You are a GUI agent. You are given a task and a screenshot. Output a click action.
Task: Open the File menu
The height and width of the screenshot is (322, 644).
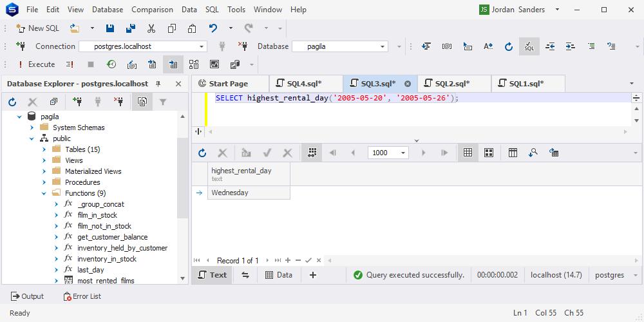pos(32,10)
